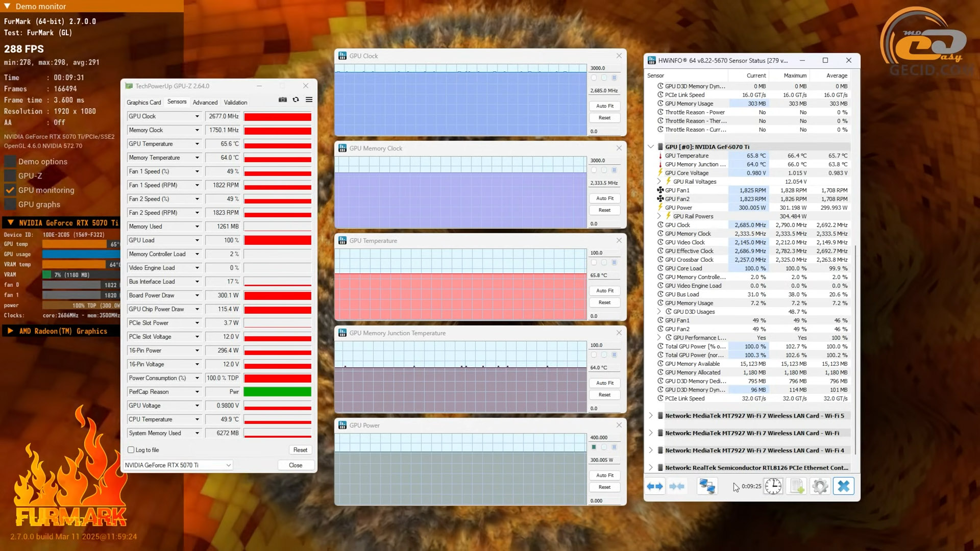Expand GPU Rail Voltages in HWiNFO
980x551 pixels.
[x=659, y=182]
